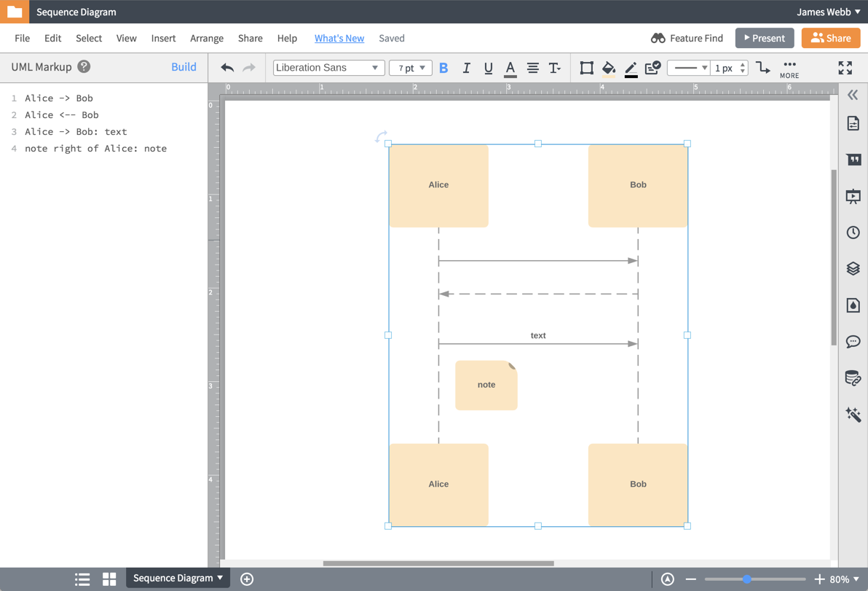Viewport: 868px width, 591px height.
Task: Open the font size dropdown
Action: 410,67
